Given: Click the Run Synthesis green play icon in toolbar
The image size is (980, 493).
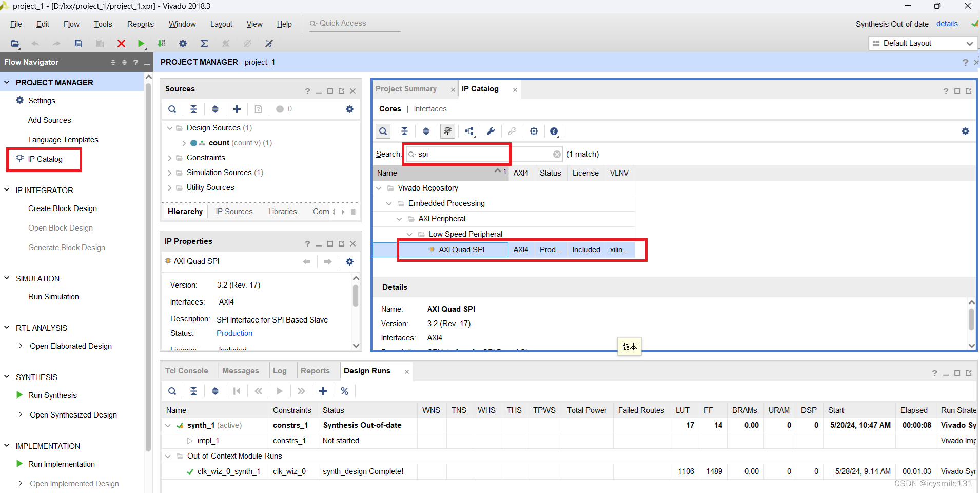Looking at the screenshot, I should pyautogui.click(x=141, y=44).
